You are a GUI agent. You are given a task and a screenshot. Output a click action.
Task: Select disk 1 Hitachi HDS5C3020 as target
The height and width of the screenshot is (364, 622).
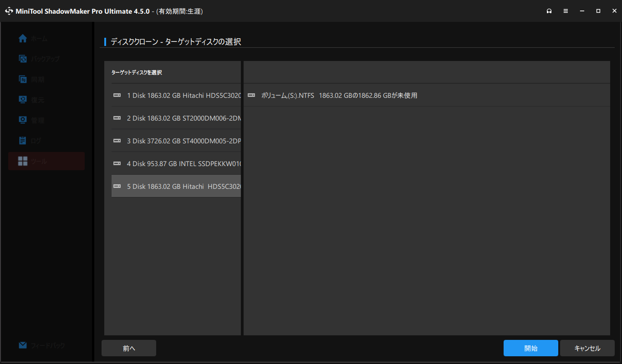[176, 95]
